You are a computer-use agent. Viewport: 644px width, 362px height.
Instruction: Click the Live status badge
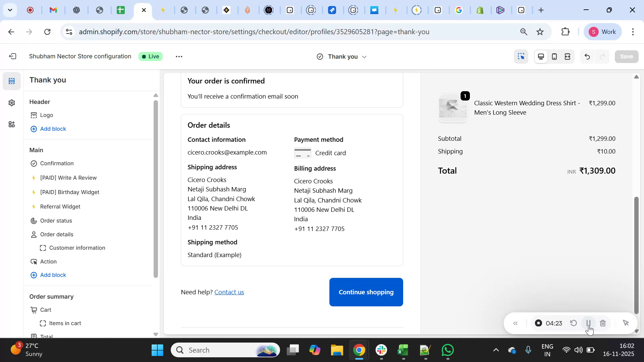pos(150,56)
